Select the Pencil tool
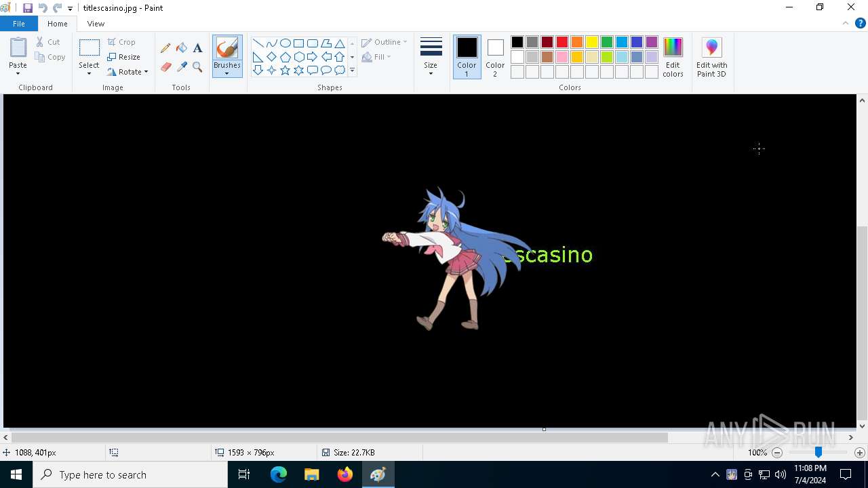 click(x=165, y=48)
